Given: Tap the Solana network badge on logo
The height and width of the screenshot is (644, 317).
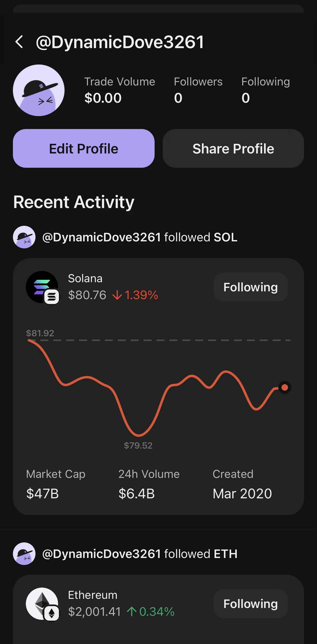Looking at the screenshot, I should (52, 297).
